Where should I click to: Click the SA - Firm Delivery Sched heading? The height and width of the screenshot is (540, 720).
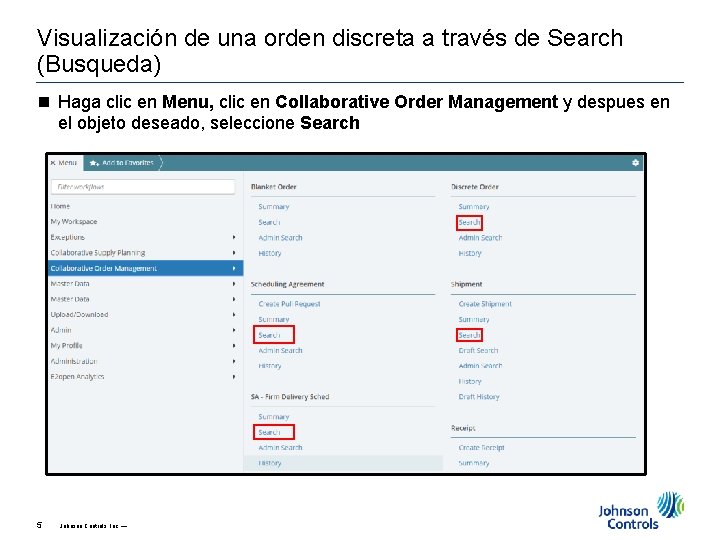[290, 396]
